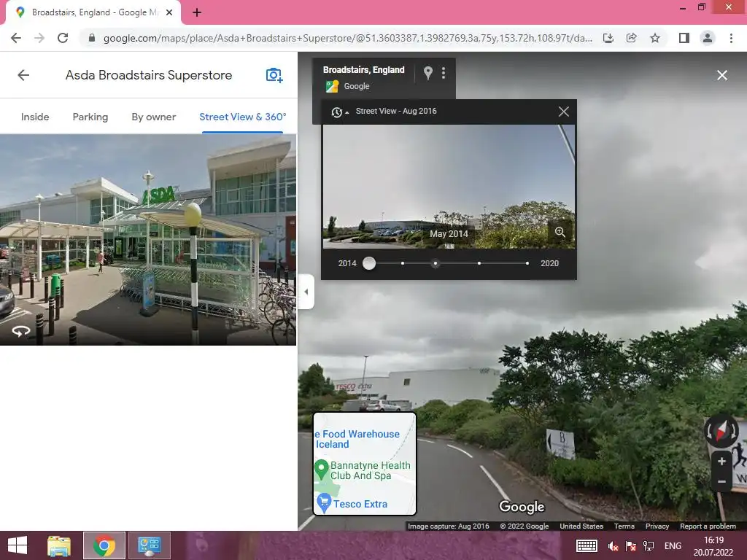Open File Explorer from taskbar
The image size is (747, 560).
59,545
